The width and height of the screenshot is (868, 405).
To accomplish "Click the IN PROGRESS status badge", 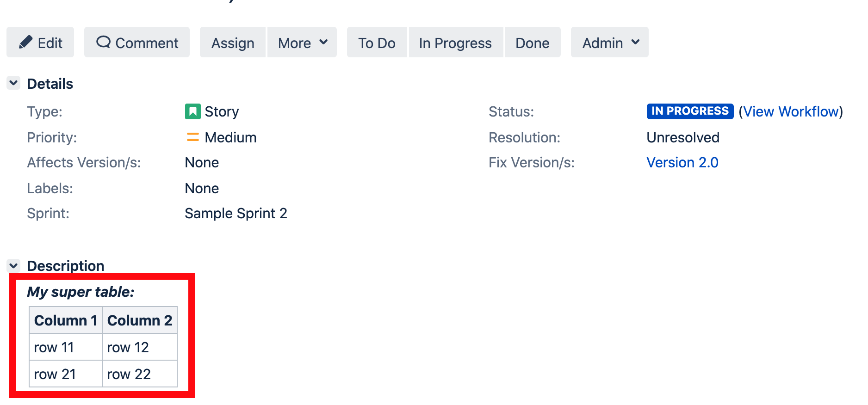I will click(x=690, y=111).
